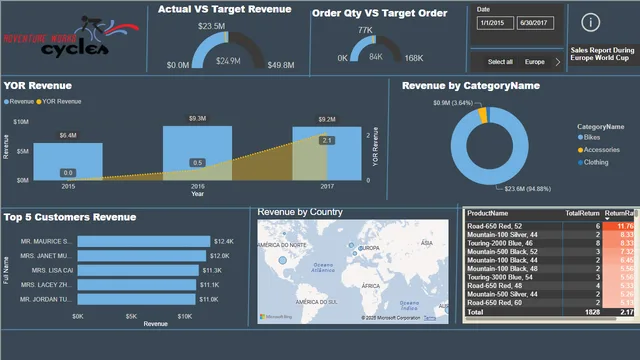Click row Mountain-100 Black, 48

pyautogui.click(x=550, y=269)
